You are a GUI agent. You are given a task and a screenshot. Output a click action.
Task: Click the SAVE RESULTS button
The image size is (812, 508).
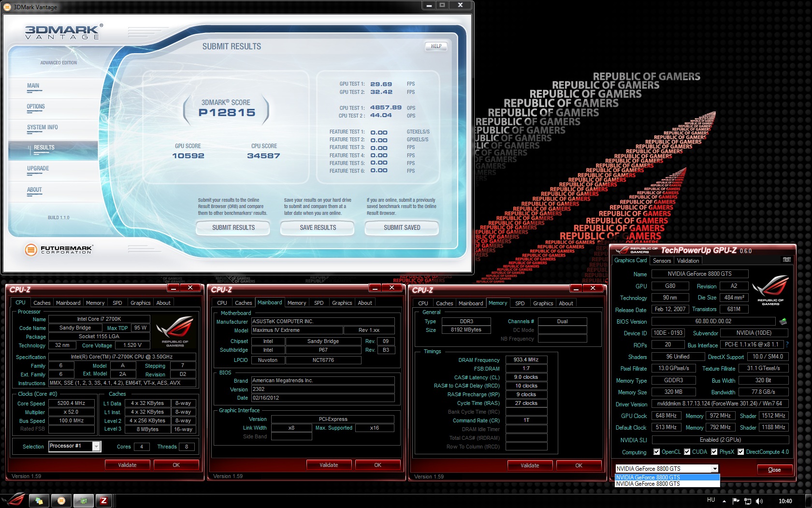point(318,227)
